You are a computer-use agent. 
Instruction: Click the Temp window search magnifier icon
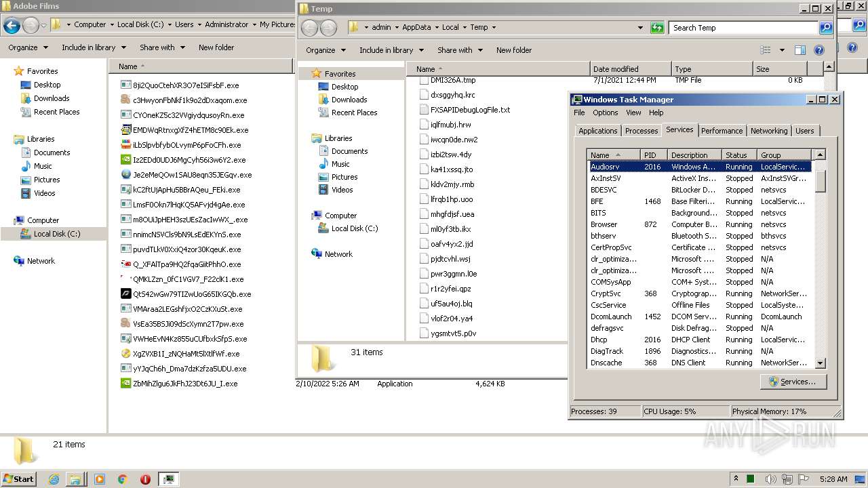[x=826, y=28]
